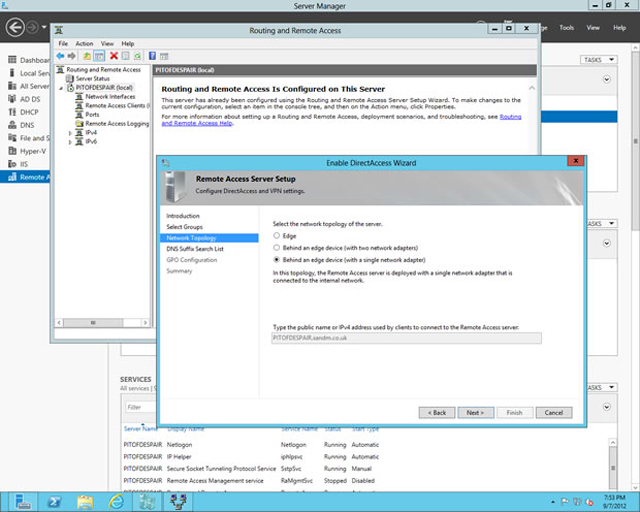This screenshot has width=640, height=512.
Task: Click the back arrow in Routing and Remote Access toolbar
Action: tap(60, 56)
